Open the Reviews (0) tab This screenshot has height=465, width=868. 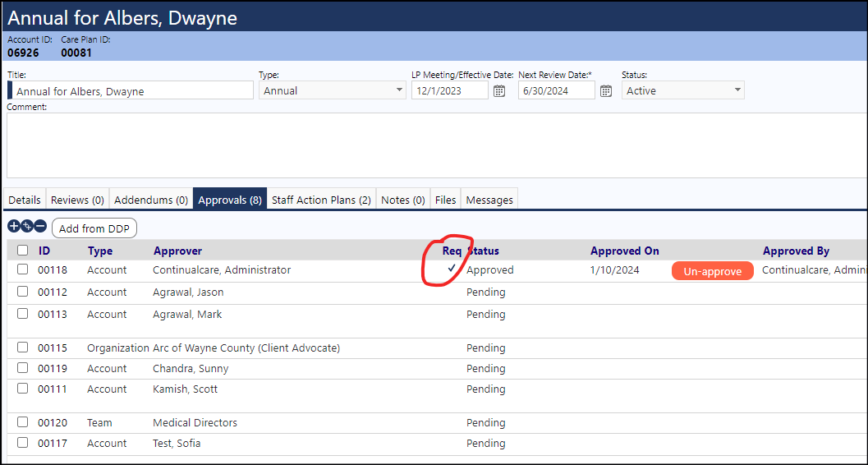pos(77,200)
